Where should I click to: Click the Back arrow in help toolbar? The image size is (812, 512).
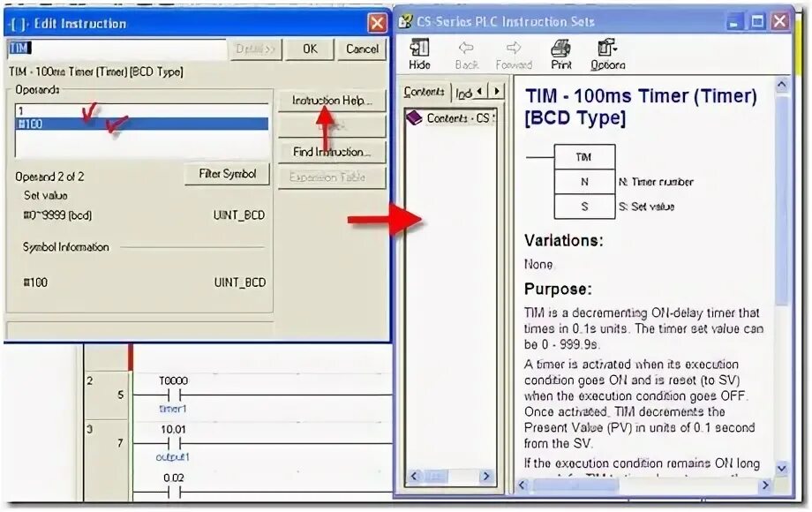[466, 55]
